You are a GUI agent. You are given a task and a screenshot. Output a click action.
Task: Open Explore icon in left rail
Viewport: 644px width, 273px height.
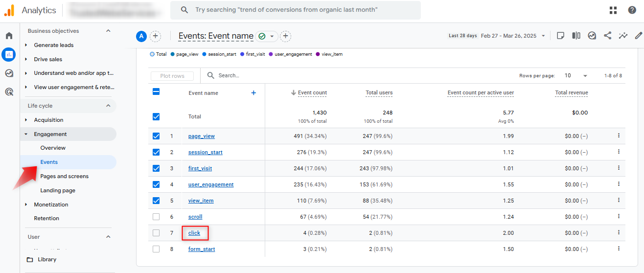pyautogui.click(x=9, y=73)
